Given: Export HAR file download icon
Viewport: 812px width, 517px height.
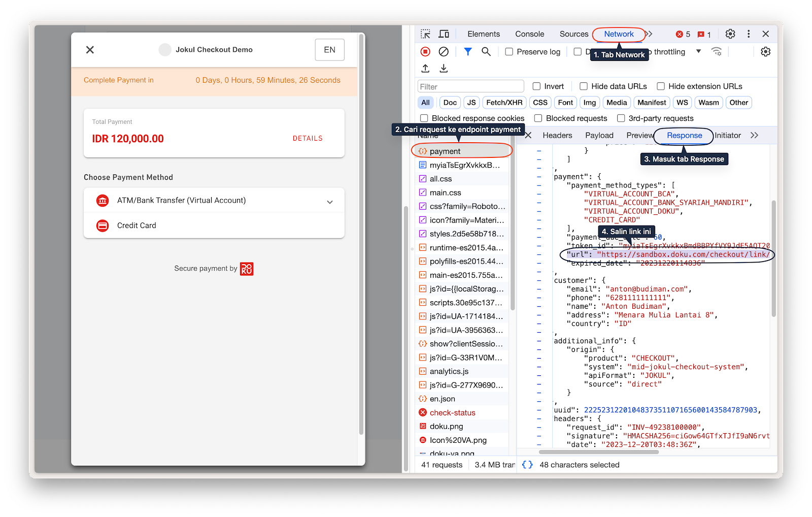Looking at the screenshot, I should click(444, 68).
